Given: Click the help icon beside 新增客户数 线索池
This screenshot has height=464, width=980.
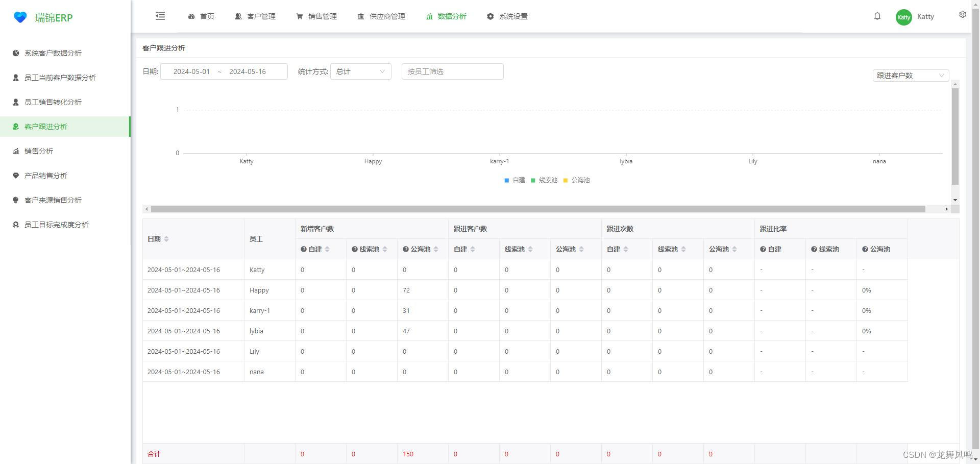Looking at the screenshot, I should (x=355, y=249).
